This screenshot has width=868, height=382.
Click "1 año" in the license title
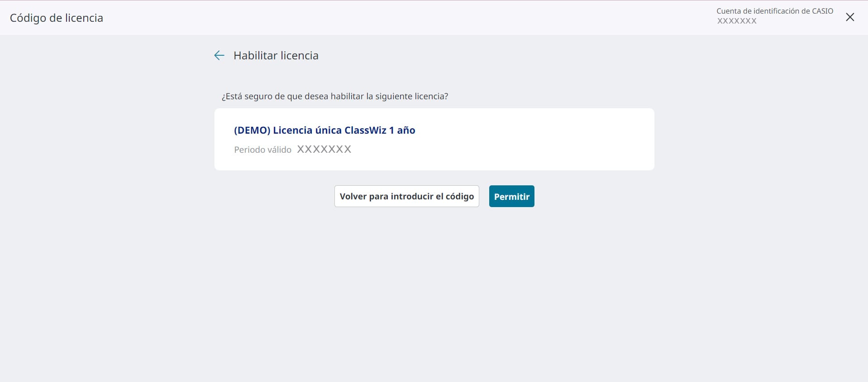point(402,130)
